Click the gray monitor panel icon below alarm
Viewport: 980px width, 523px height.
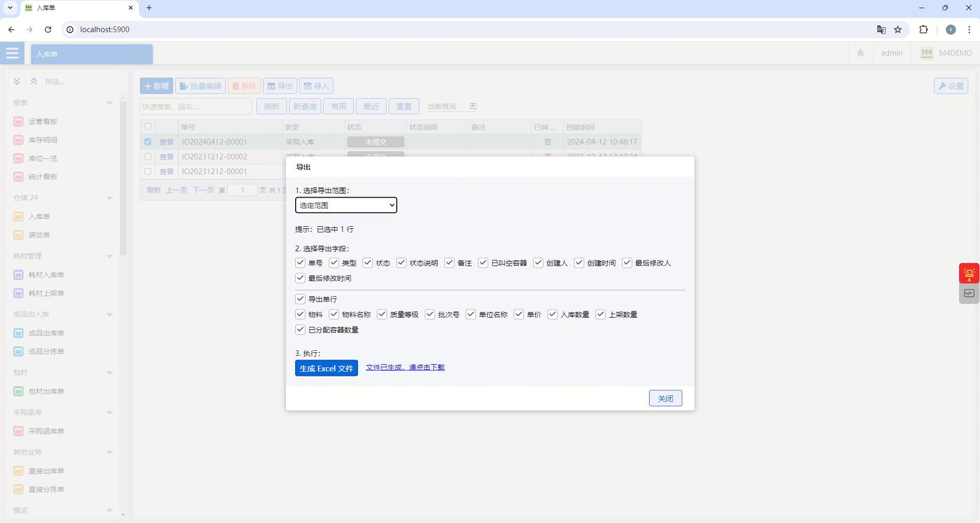pos(969,294)
